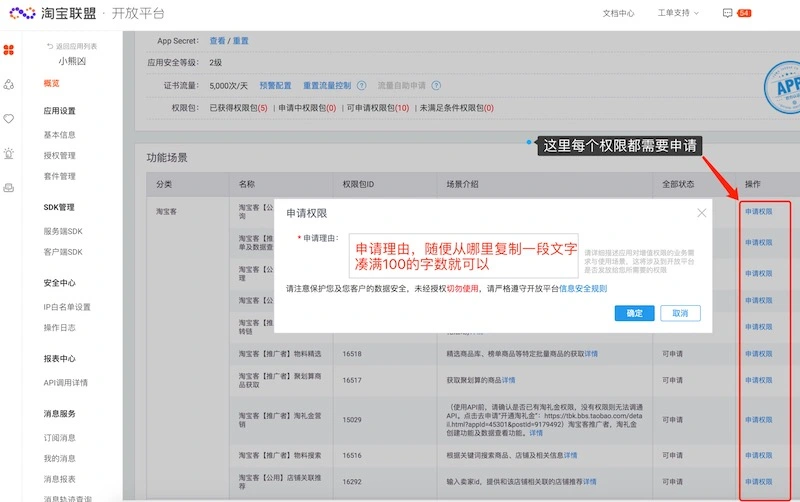Image resolution: width=800 pixels, height=502 pixels.
Task: Click 申请权限 for package 16292
Action: (759, 482)
